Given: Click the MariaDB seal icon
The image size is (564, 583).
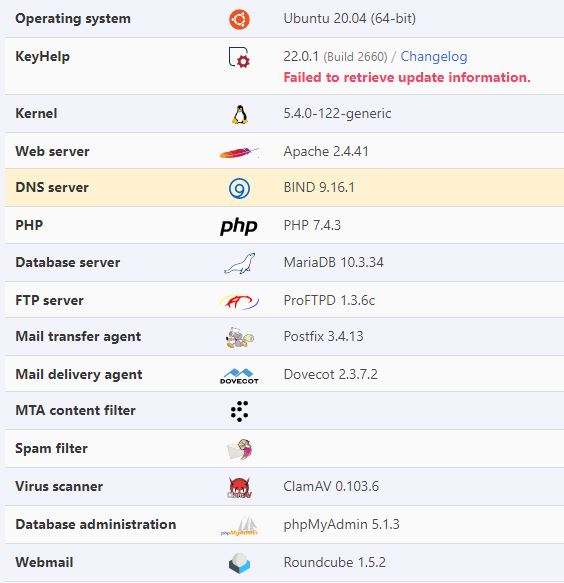Looking at the screenshot, I should click(x=240, y=263).
